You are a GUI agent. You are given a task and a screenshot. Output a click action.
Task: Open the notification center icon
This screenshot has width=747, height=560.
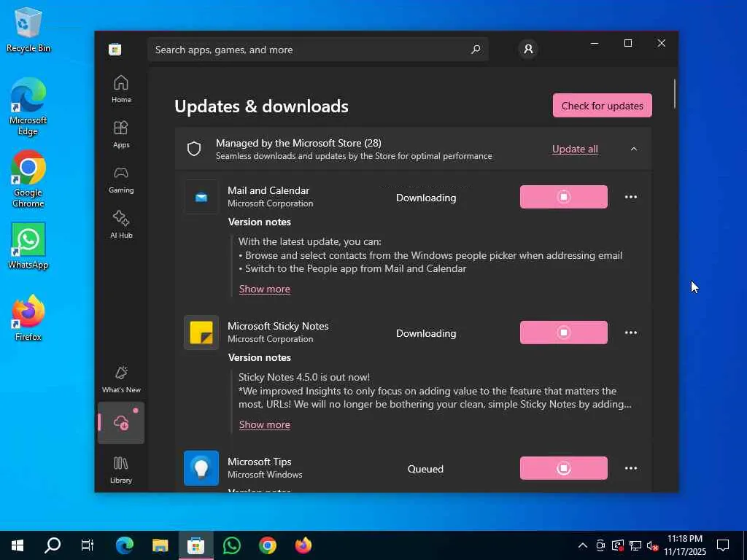[723, 545]
